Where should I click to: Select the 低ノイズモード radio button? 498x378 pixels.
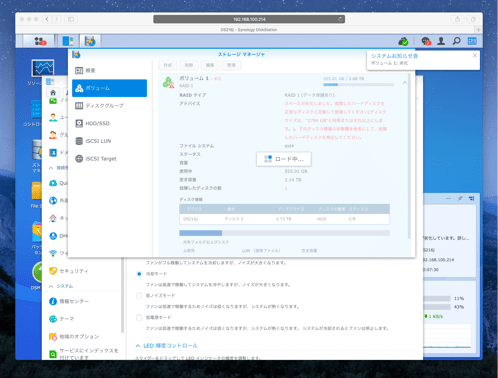coord(139,296)
